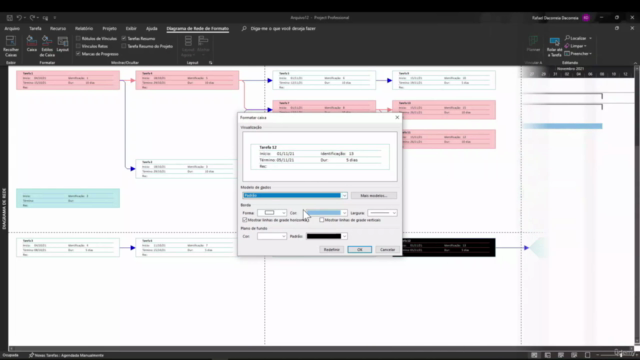640x360 pixels.
Task: Click the Localizar magnifier icon
Action: [567, 38]
